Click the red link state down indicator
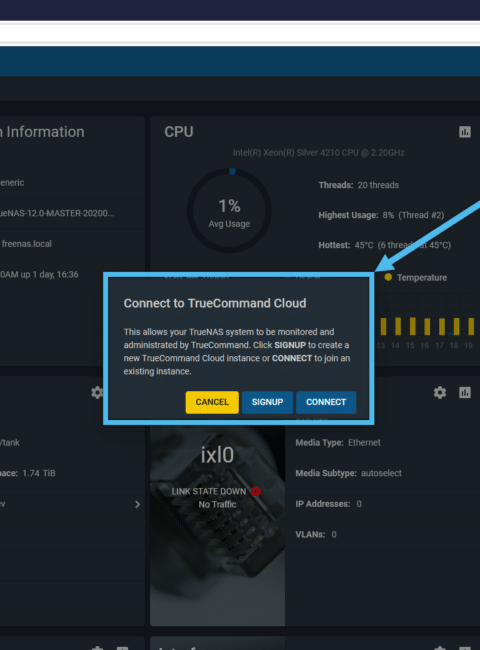Screen dimensions: 480x650 [256, 491]
